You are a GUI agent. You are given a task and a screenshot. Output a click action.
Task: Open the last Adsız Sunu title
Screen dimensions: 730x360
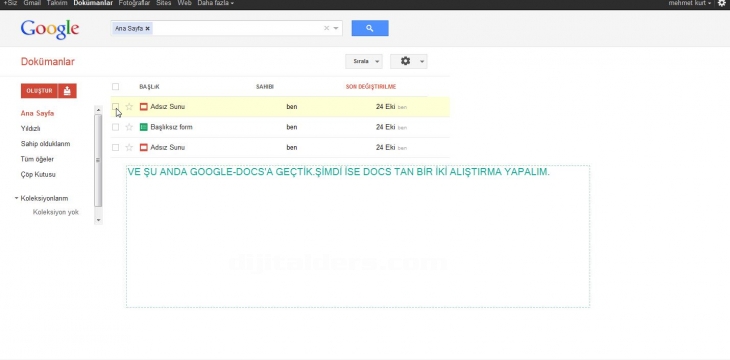click(168, 148)
